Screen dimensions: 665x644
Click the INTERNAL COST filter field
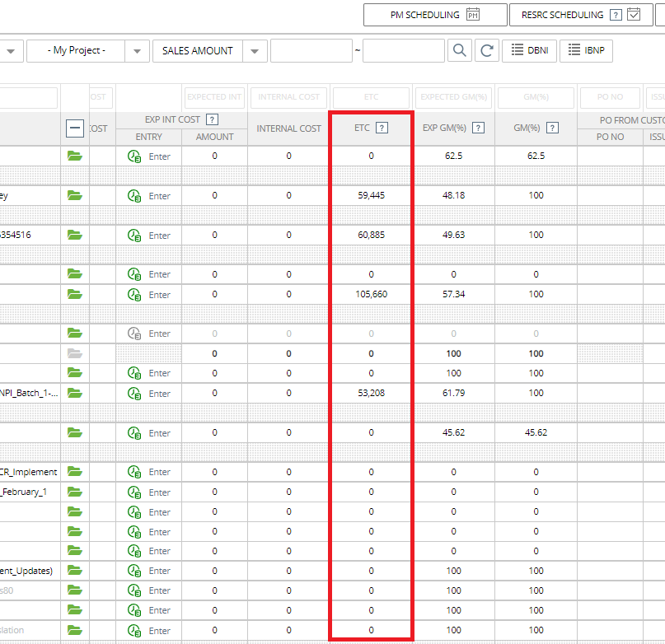(x=288, y=97)
